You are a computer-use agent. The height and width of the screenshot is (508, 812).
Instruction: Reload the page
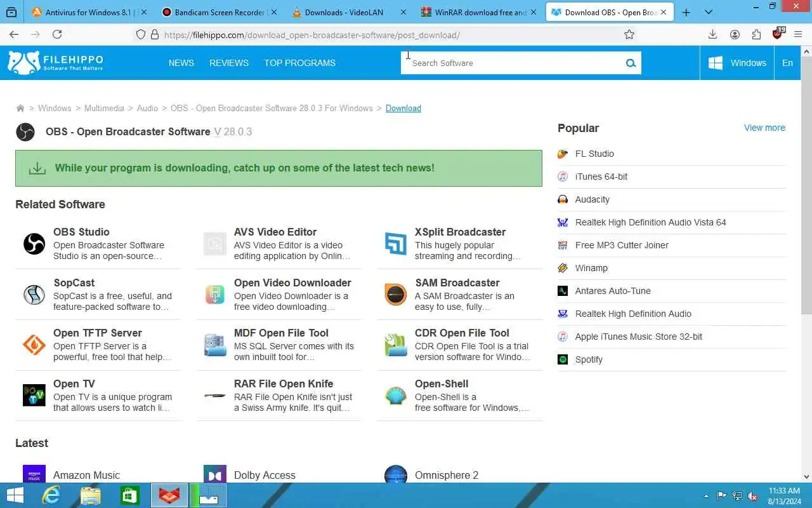tap(57, 35)
